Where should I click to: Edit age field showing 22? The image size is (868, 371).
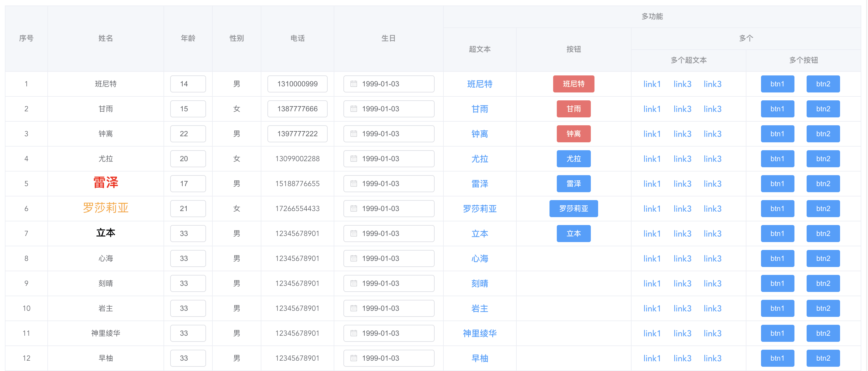pos(188,134)
